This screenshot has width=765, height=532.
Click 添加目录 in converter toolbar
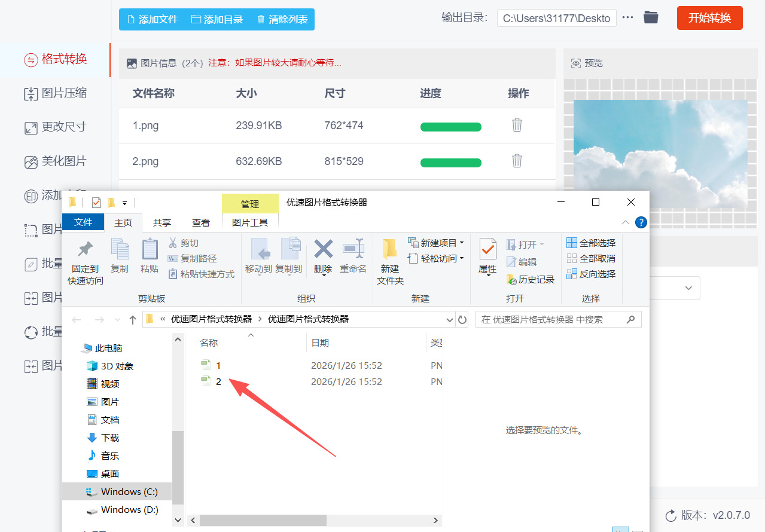(217, 19)
